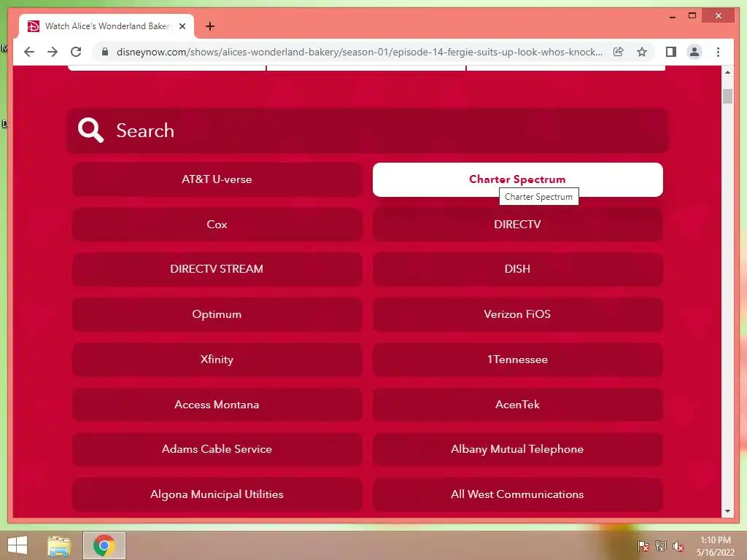Select the Cox provider button
Image resolution: width=747 pixels, height=560 pixels.
click(217, 225)
